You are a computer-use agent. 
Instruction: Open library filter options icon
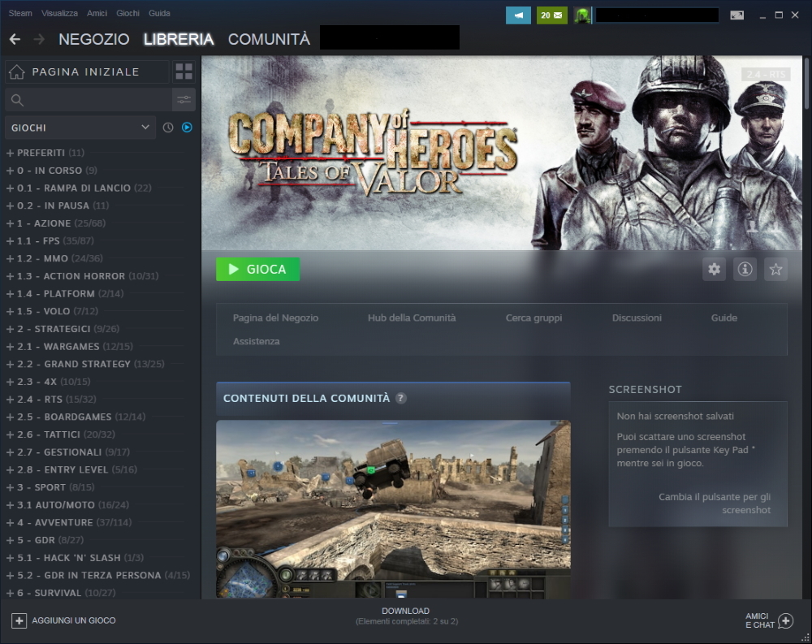point(184,99)
